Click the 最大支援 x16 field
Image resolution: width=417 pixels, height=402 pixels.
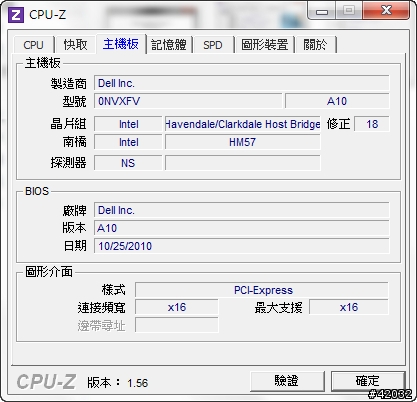point(349,307)
